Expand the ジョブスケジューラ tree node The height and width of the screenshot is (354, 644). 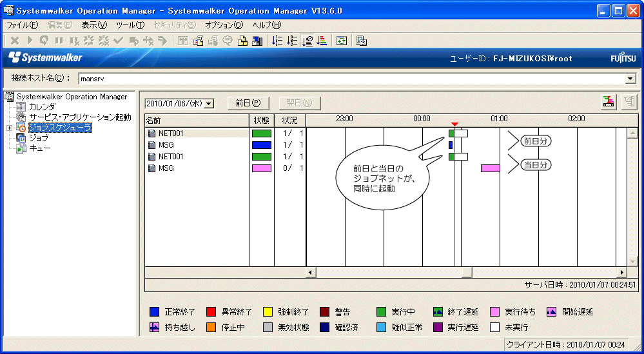click(x=9, y=128)
